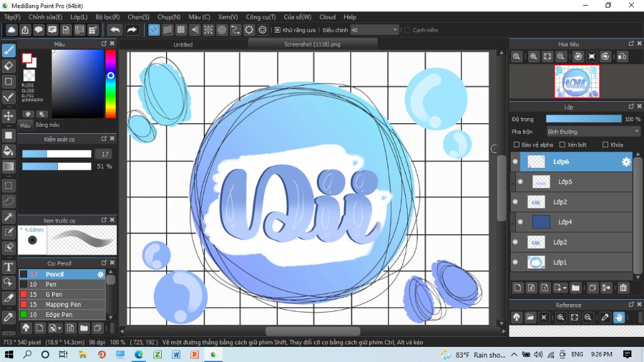This screenshot has height=362, width=644.
Task: Switch to Bảng màu palette tab
Action: pos(48,125)
